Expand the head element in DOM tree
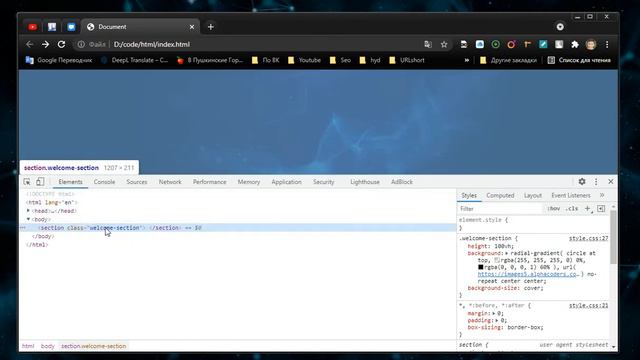 point(28,211)
